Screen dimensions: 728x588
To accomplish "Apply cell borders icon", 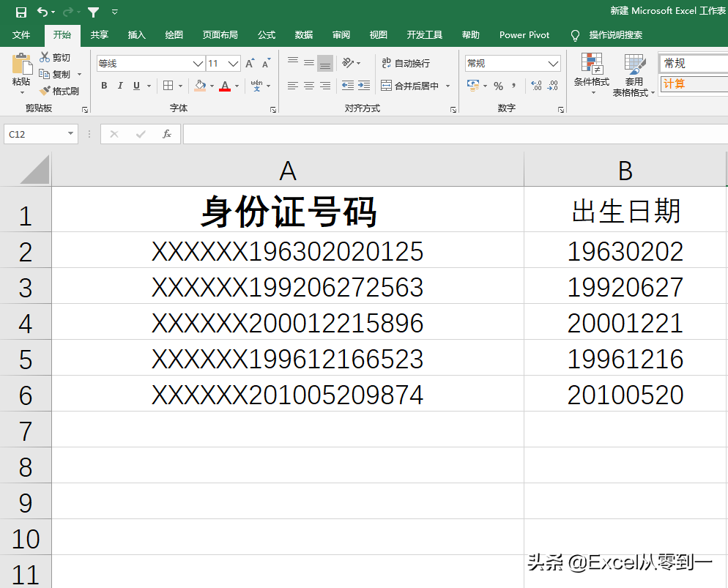I will [x=168, y=86].
